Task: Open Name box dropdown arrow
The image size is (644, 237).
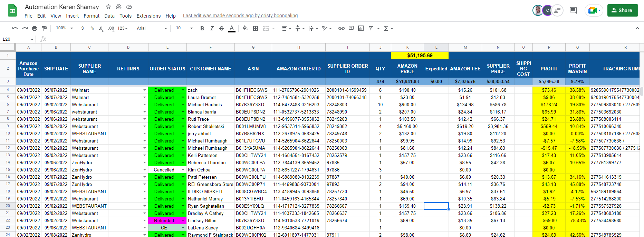Action: click(32, 39)
